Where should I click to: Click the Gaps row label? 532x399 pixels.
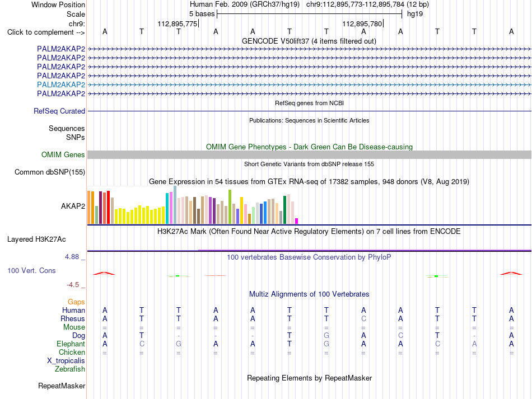76,302
